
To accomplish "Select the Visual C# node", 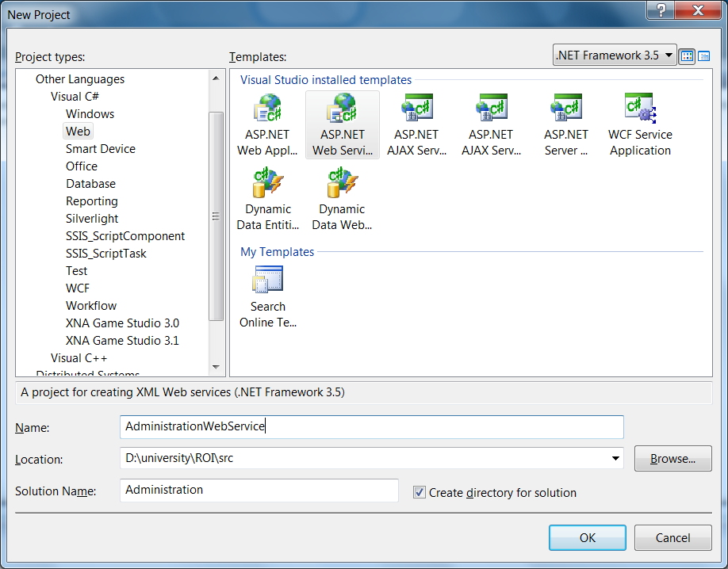I will (75, 97).
